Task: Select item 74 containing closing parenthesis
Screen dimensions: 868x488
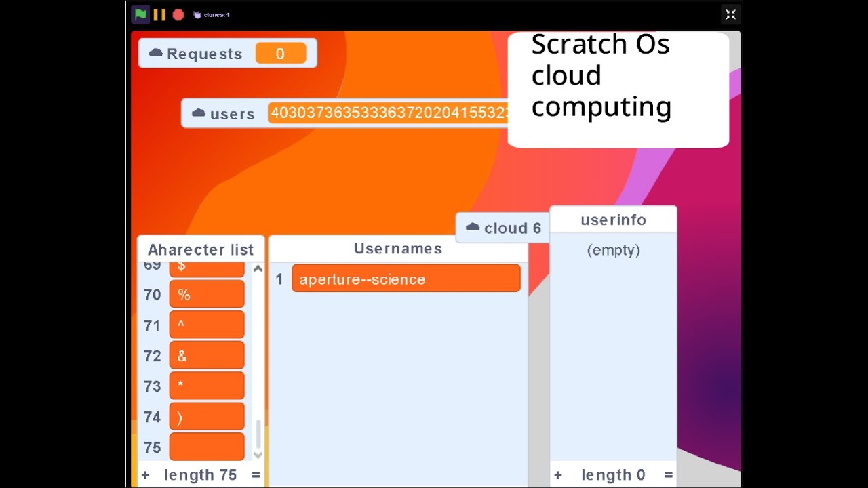Action: point(207,416)
